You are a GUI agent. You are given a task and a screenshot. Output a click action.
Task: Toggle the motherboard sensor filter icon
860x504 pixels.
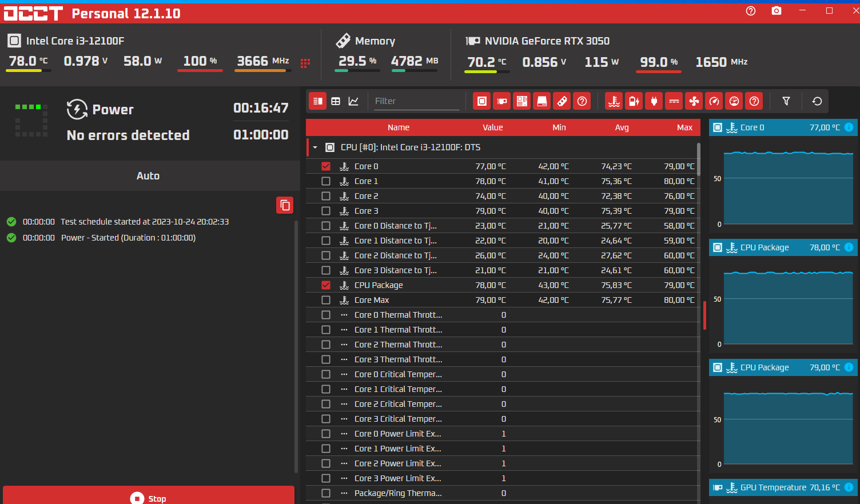(521, 101)
